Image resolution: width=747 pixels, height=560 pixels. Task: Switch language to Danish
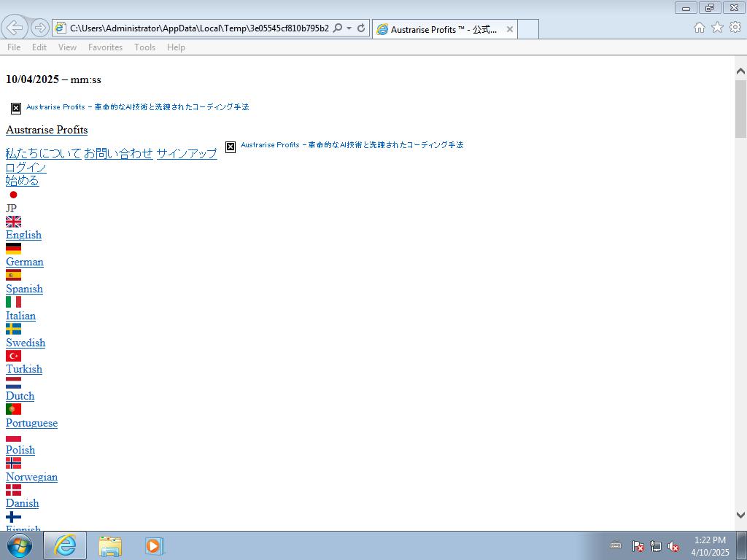23,503
